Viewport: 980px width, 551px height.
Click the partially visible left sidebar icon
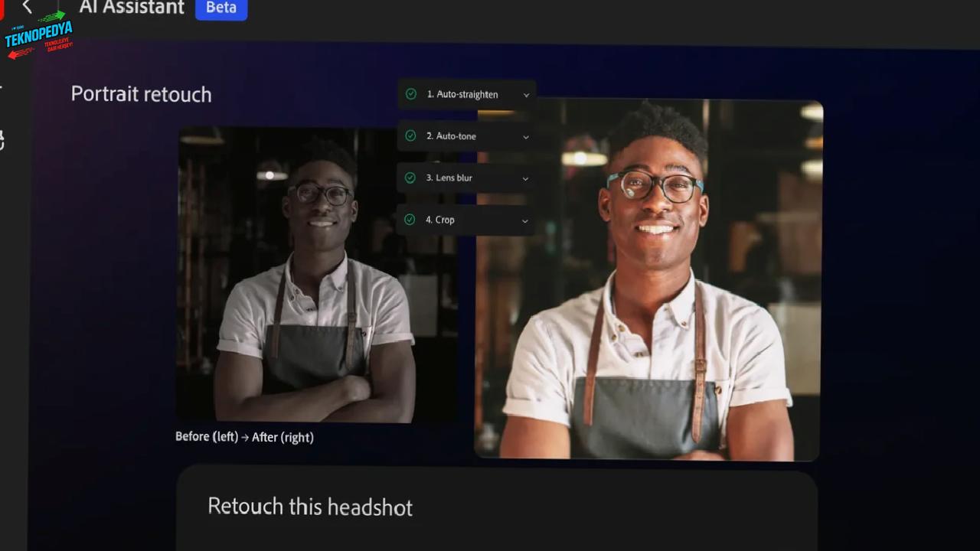pos(2,140)
